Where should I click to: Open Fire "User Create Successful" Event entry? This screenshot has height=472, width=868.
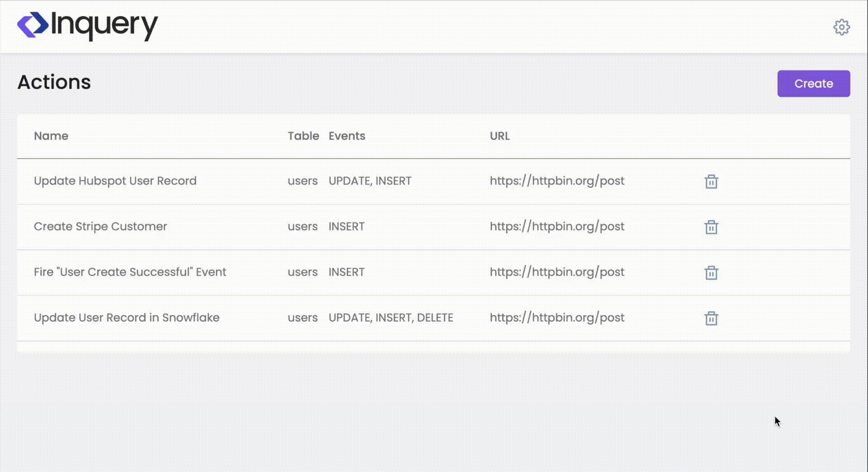click(x=130, y=272)
